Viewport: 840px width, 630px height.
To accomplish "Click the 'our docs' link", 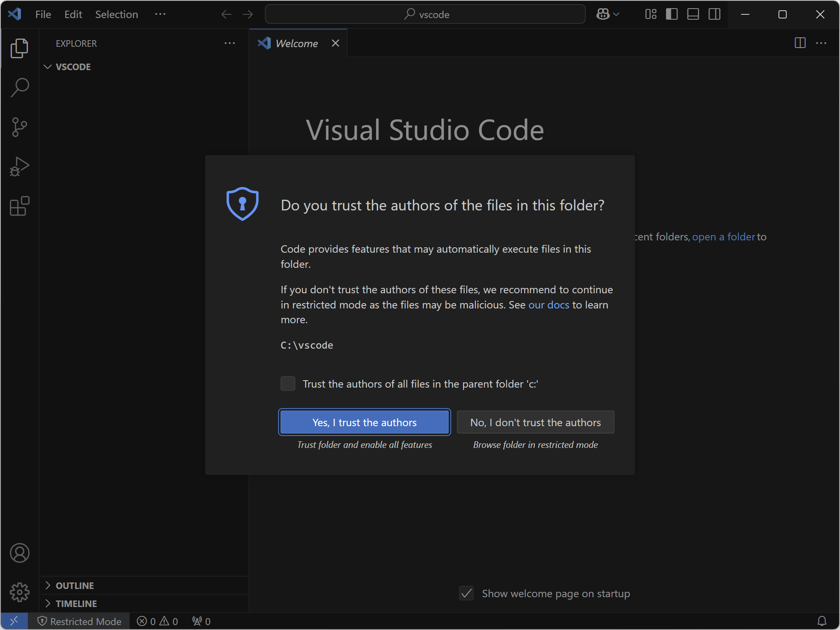I will pos(548,305).
